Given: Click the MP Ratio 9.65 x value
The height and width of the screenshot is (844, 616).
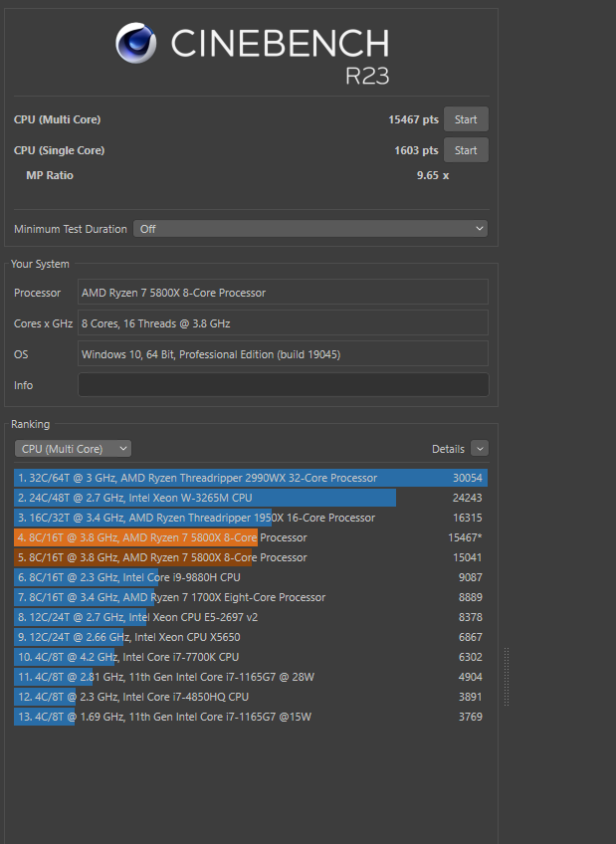Looking at the screenshot, I should point(433,175).
